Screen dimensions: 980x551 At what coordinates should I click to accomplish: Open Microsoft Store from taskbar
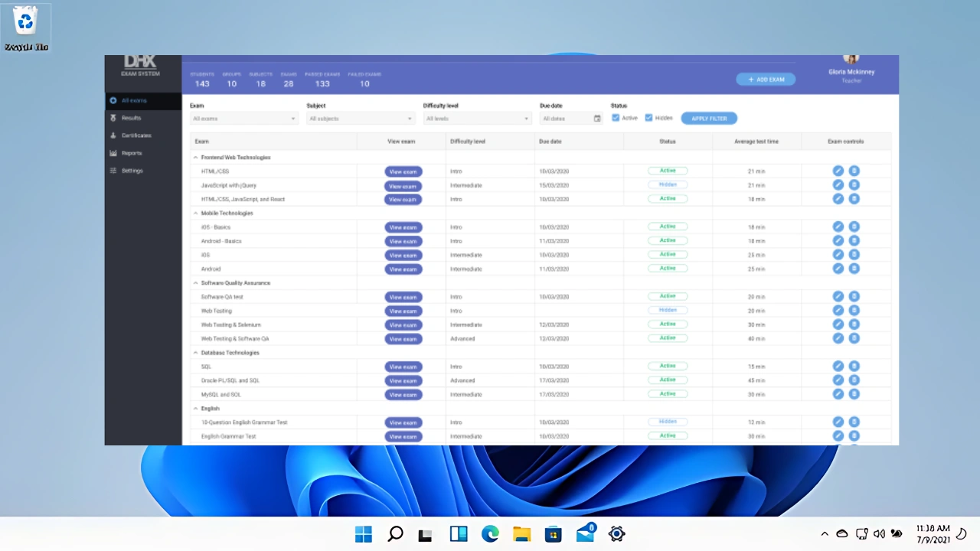click(553, 534)
